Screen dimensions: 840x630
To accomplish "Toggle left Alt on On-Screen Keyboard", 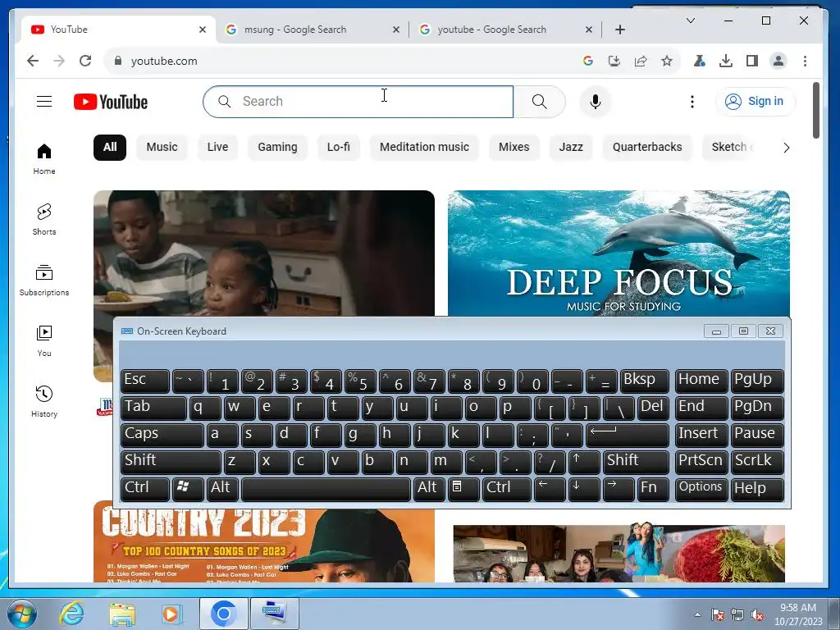I will pos(222,489).
